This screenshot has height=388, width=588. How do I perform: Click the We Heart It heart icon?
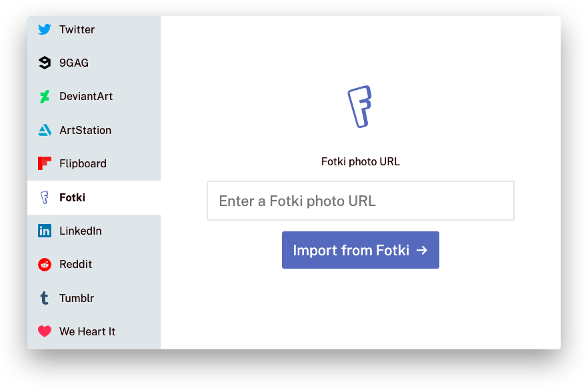click(45, 331)
